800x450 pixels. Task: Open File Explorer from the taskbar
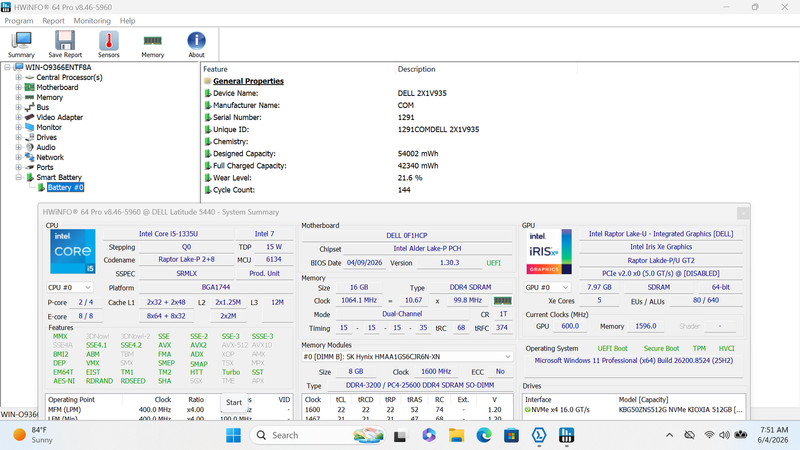tap(456, 435)
